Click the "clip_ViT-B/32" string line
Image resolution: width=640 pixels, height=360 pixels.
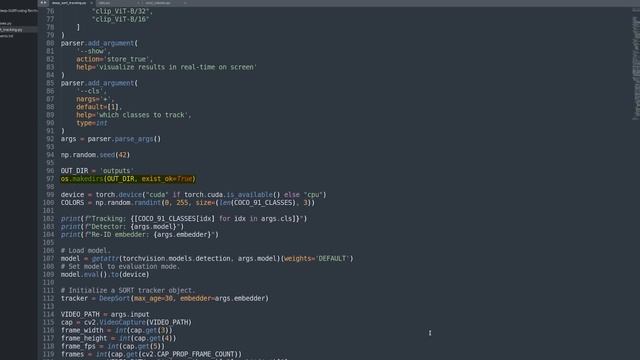[122, 11]
